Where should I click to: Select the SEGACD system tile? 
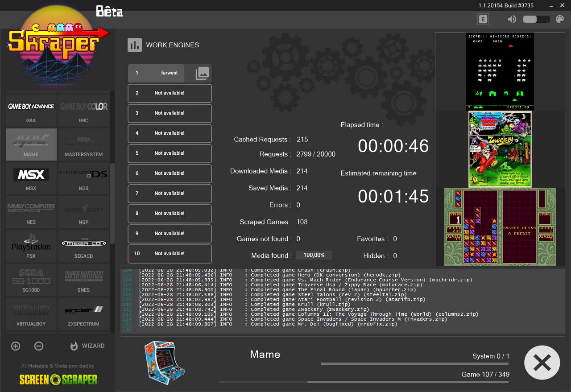[x=84, y=246]
